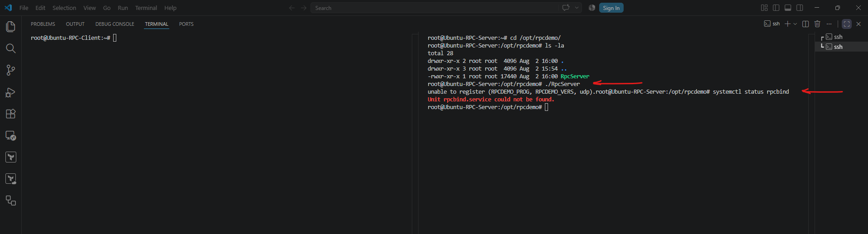Toggle the primary side bar
The height and width of the screenshot is (234, 868).
point(776,8)
